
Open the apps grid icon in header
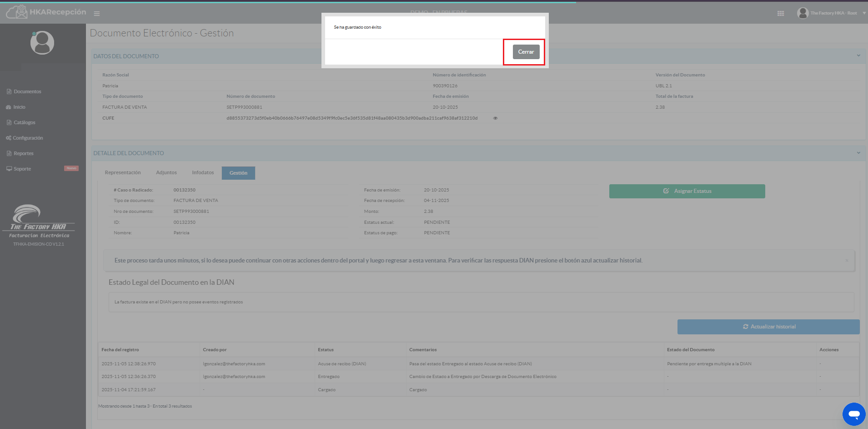click(780, 14)
